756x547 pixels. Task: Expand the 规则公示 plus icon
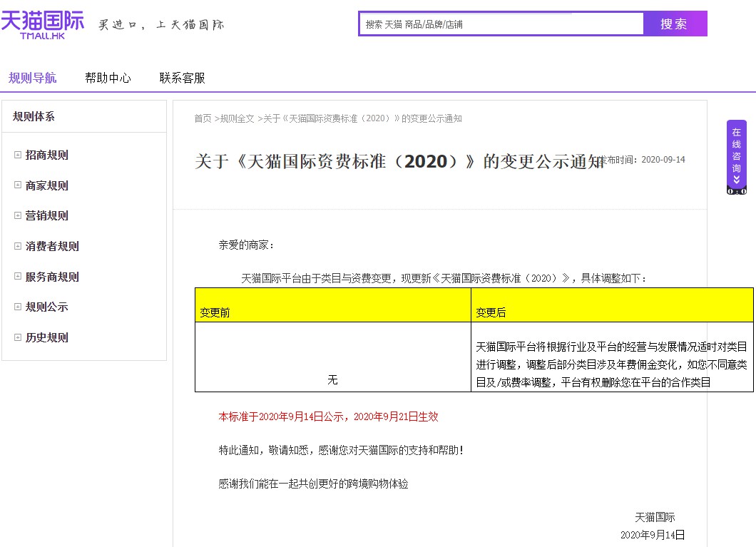(18, 307)
